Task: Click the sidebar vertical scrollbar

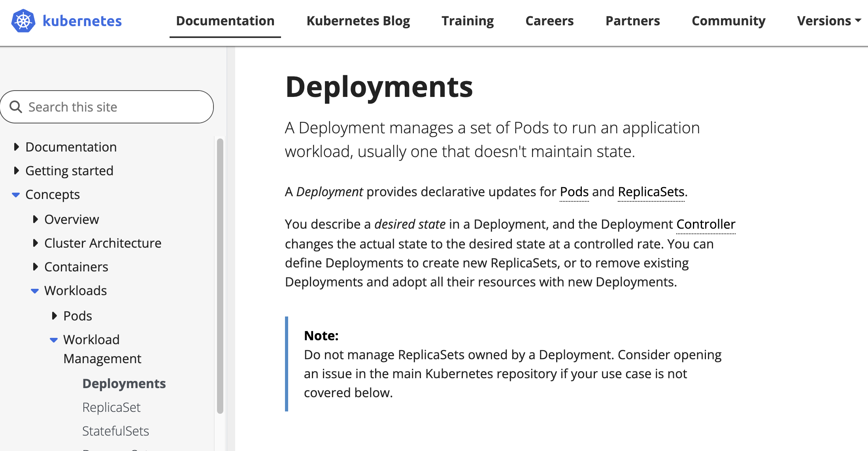Action: point(220,276)
